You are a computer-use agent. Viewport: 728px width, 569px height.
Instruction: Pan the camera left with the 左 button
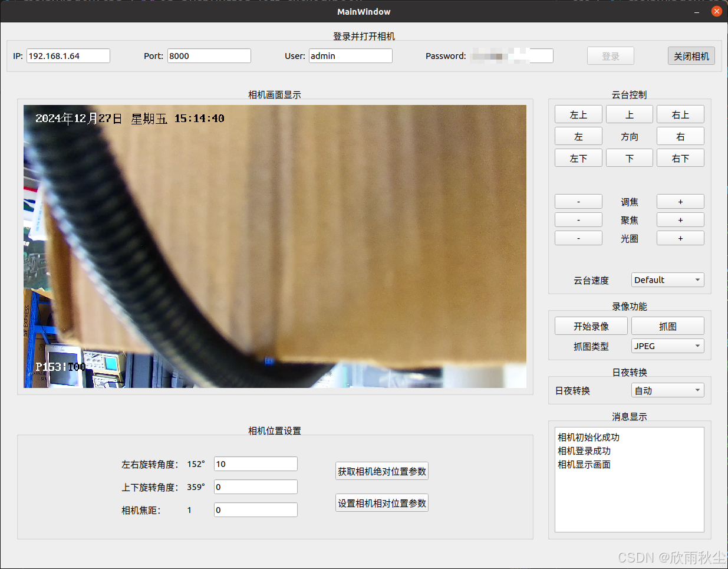[578, 136]
